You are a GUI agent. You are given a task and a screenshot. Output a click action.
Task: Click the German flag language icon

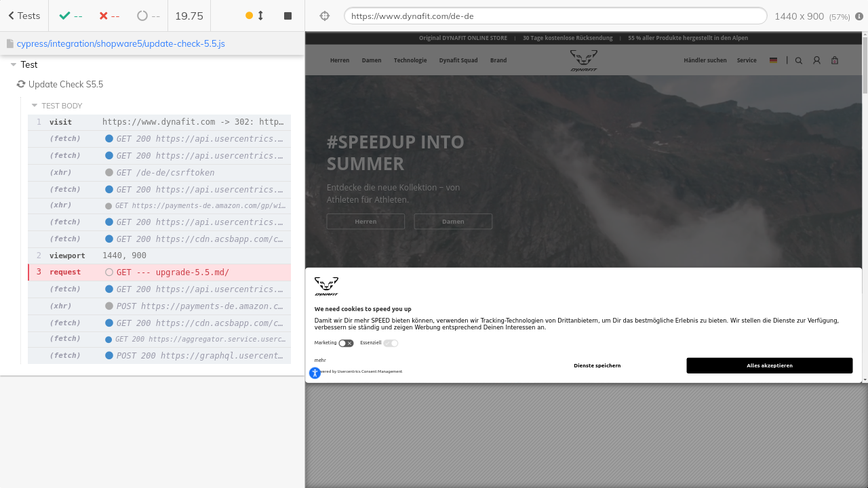(x=773, y=60)
